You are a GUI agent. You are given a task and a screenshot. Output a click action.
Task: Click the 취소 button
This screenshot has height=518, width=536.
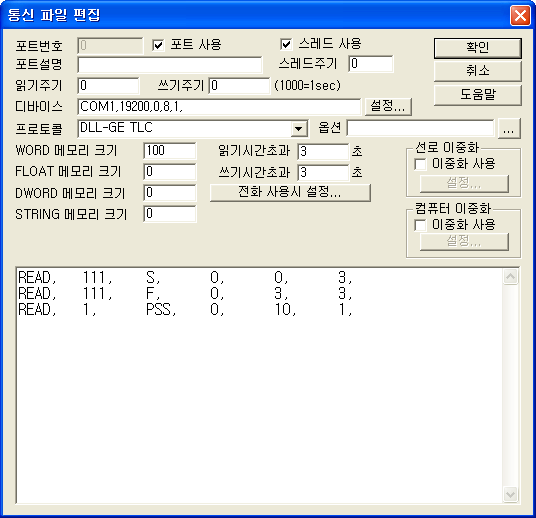pos(478,71)
